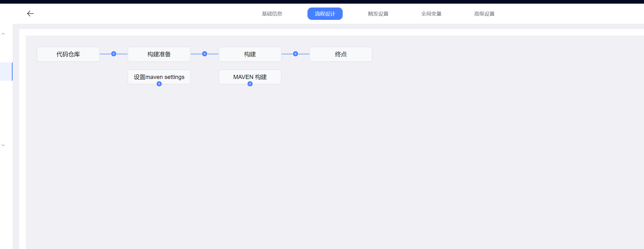This screenshot has width=644, height=249.
Task: Add stage between 代码仓库 and 构建准备
Action: pos(114,54)
